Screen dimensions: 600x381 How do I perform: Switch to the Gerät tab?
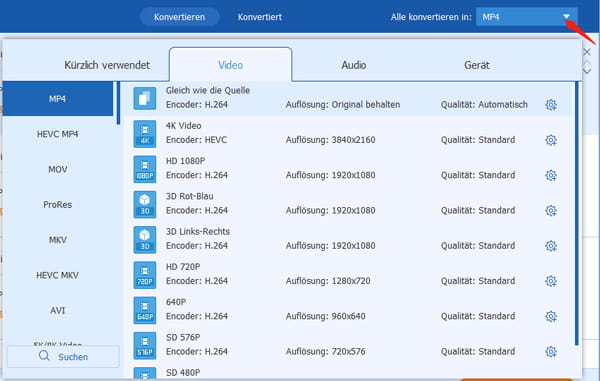pos(477,65)
